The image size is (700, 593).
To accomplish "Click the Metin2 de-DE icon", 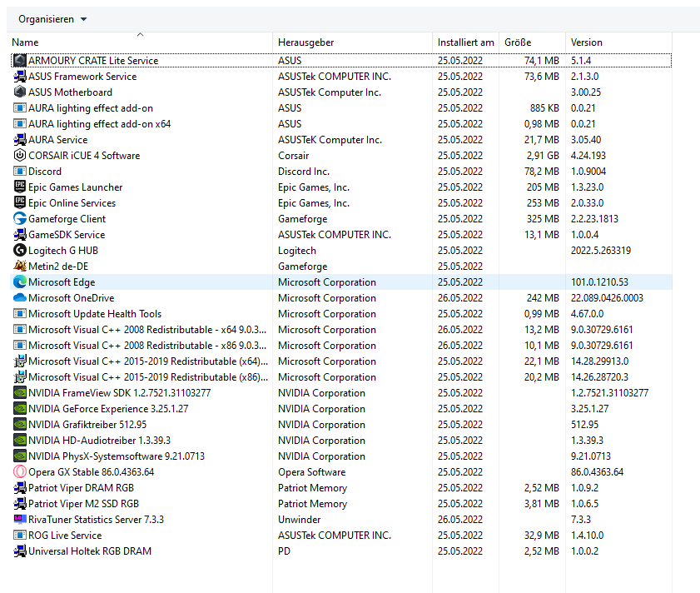I will click(20, 267).
